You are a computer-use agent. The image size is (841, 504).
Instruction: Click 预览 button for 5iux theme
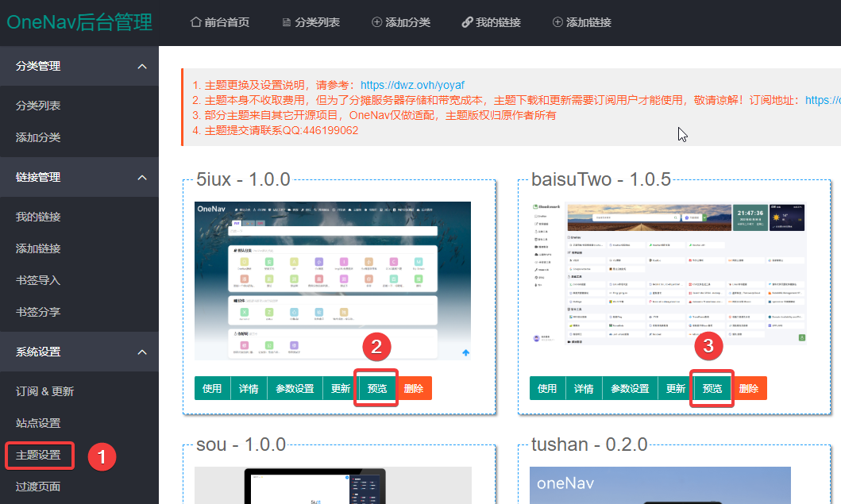click(377, 388)
